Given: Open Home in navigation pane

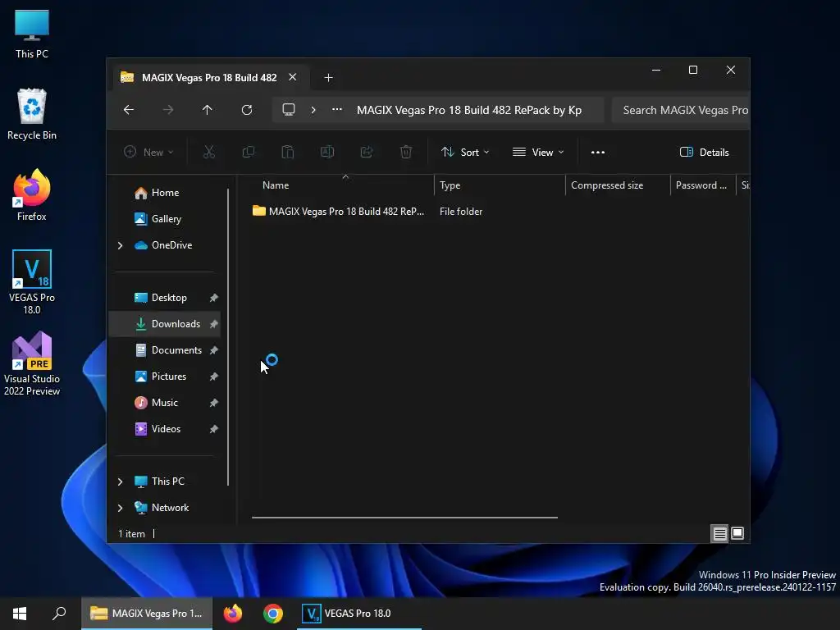Looking at the screenshot, I should tap(165, 192).
